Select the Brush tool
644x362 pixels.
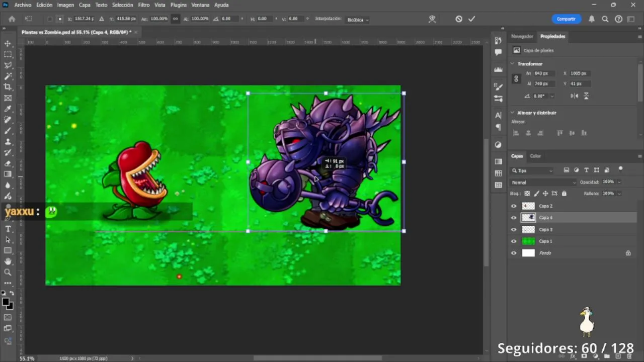pyautogui.click(x=8, y=131)
